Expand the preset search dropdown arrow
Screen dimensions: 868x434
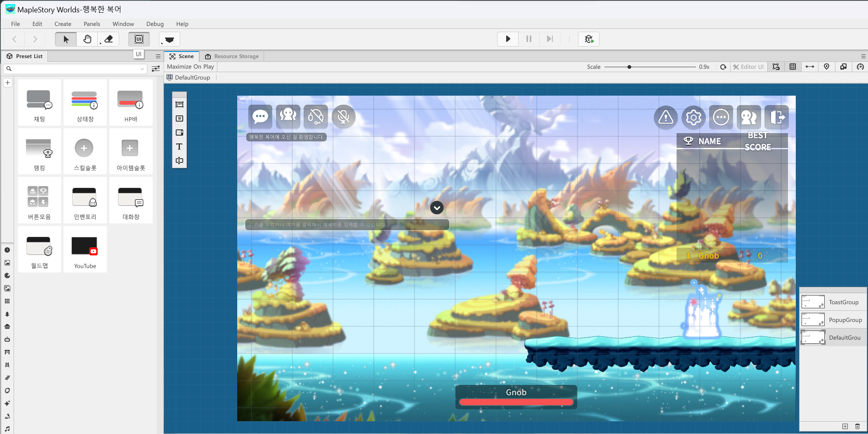(142, 69)
